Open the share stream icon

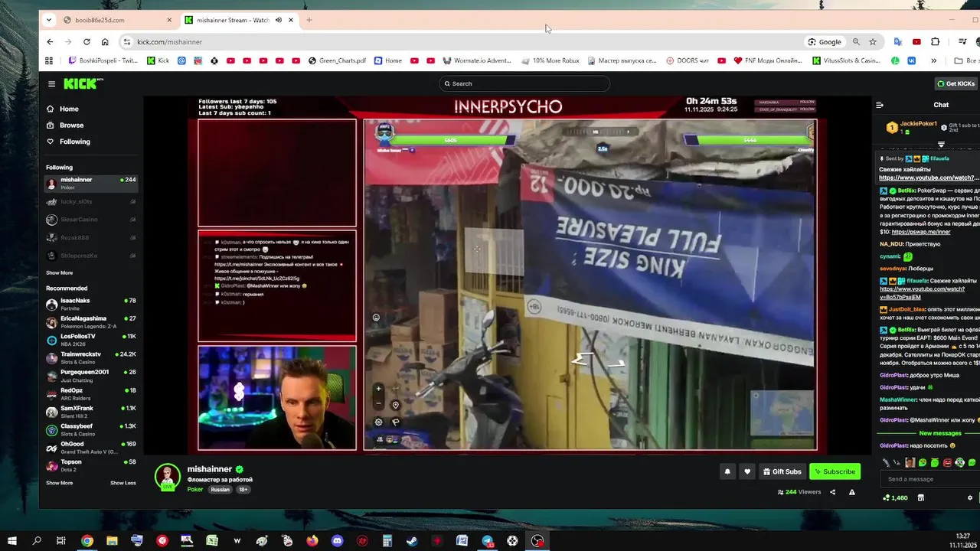pyautogui.click(x=833, y=492)
